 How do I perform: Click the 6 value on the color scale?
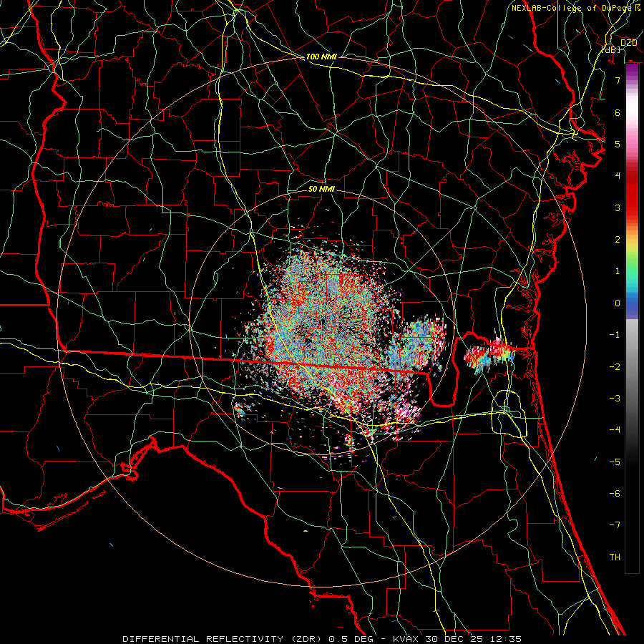(618, 112)
